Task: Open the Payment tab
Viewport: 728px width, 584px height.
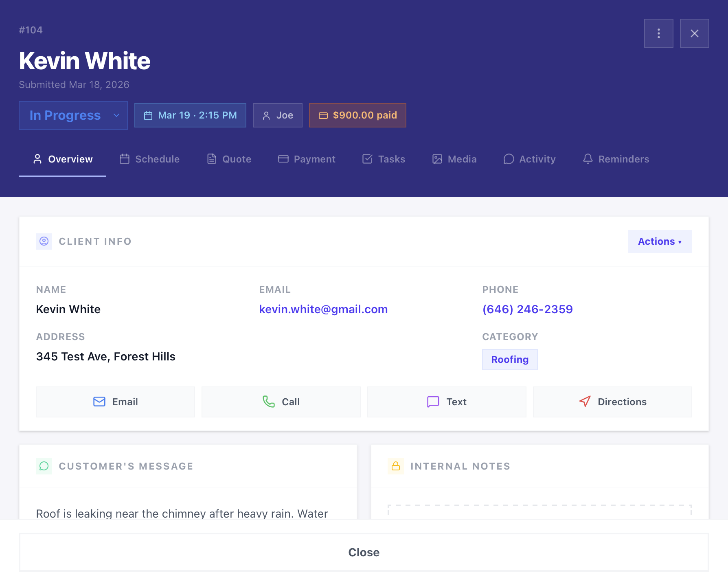Action: point(307,159)
